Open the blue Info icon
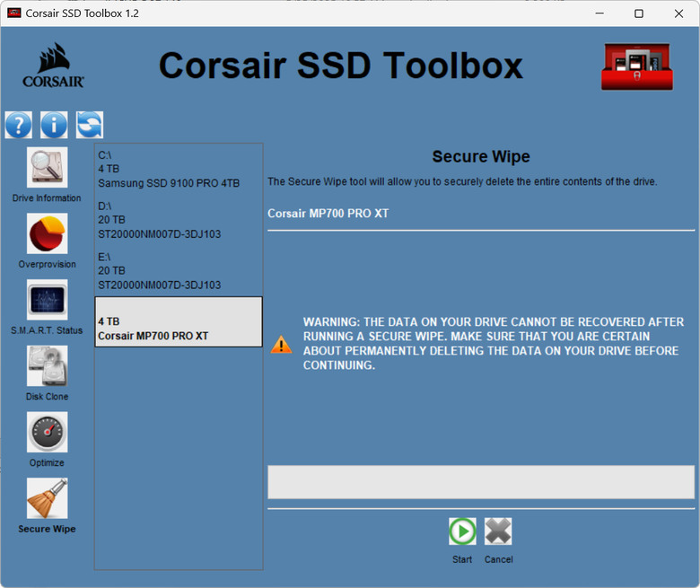The image size is (700, 588). click(x=54, y=125)
